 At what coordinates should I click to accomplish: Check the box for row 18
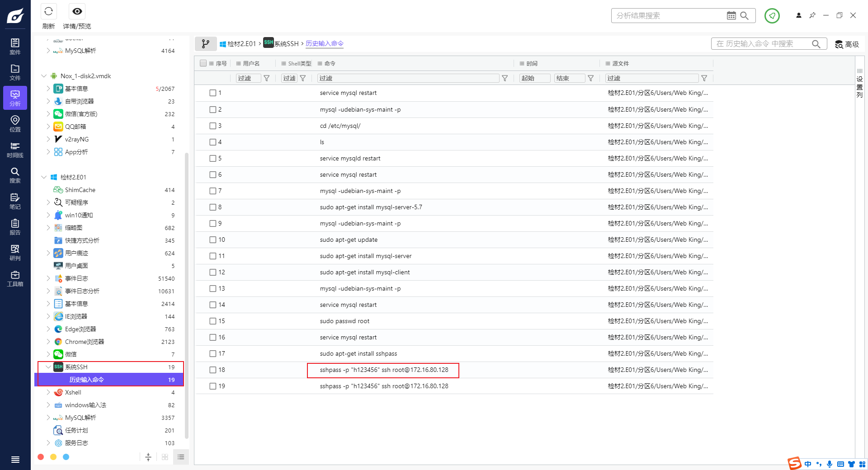point(213,370)
